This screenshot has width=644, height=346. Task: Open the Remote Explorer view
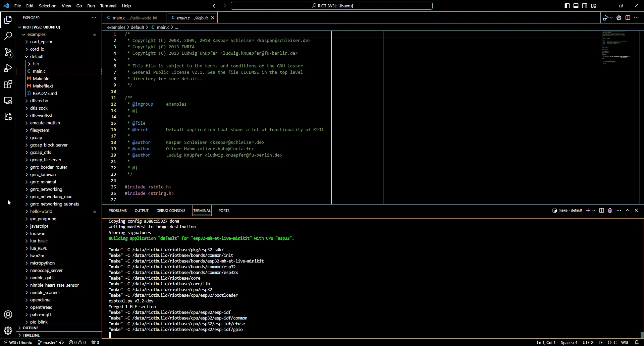point(8,100)
